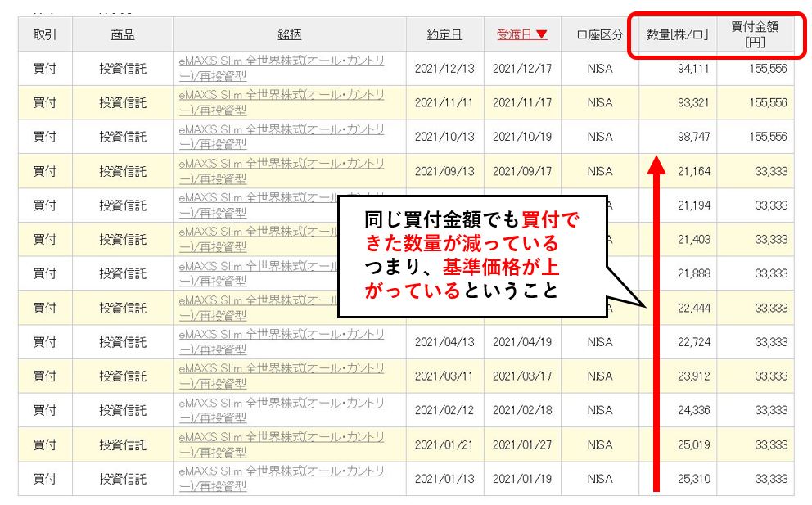Open the fund link in the 21,403 quantity row
Screen dimensions: 812x505
[x=258, y=239]
